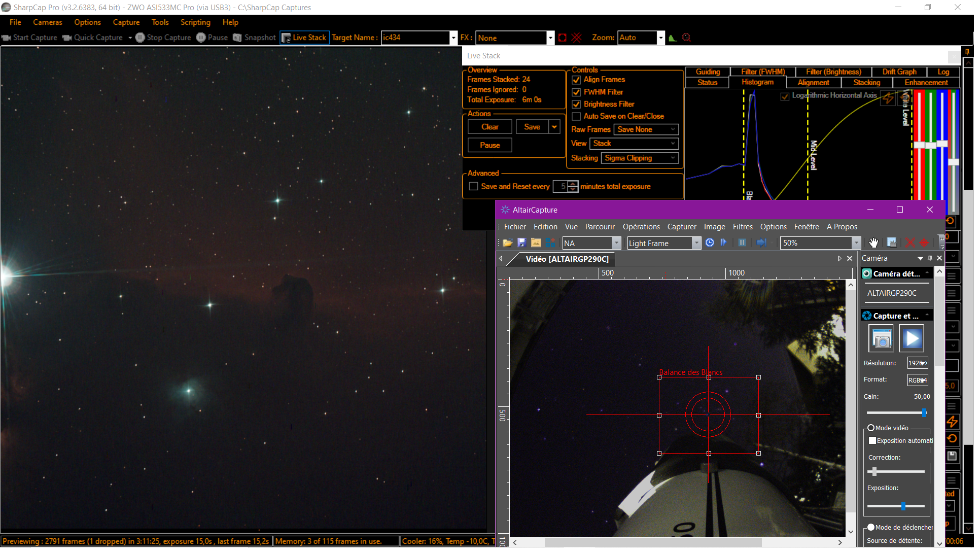The height and width of the screenshot is (553, 980).
Task: Click the Clear button in Live Stack
Action: [490, 127]
